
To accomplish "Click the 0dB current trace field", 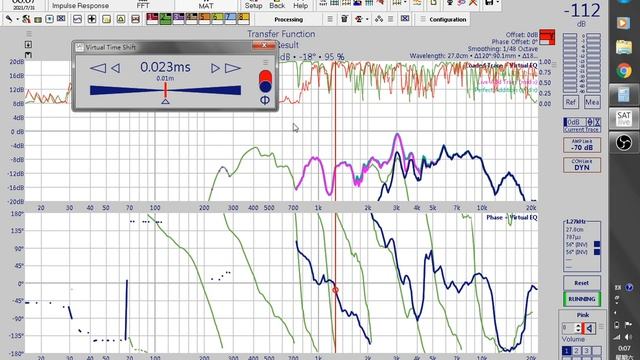I will [x=574, y=122].
